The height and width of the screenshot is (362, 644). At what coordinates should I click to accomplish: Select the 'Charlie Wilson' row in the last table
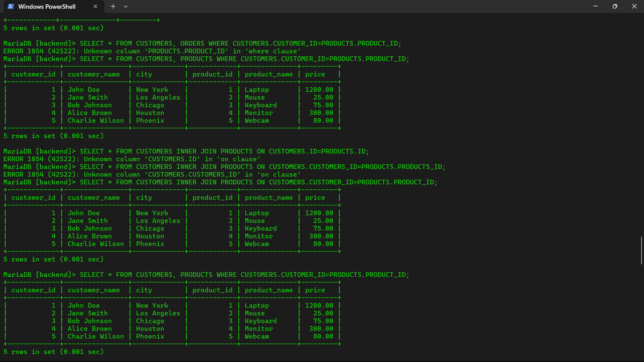click(x=96, y=336)
